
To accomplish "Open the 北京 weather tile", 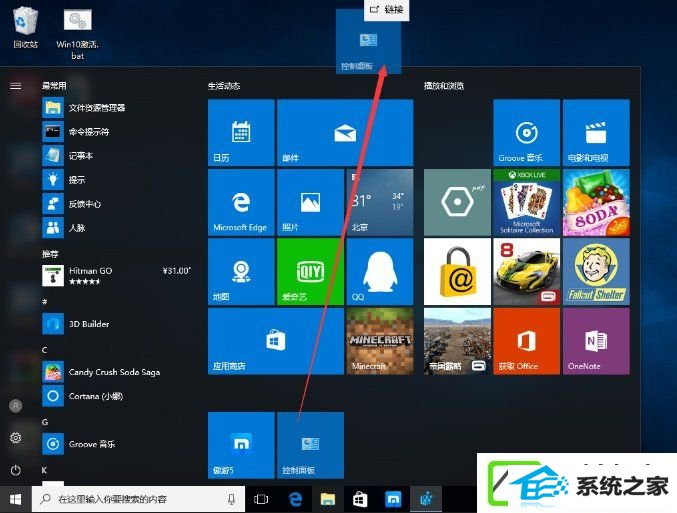I will (x=380, y=202).
